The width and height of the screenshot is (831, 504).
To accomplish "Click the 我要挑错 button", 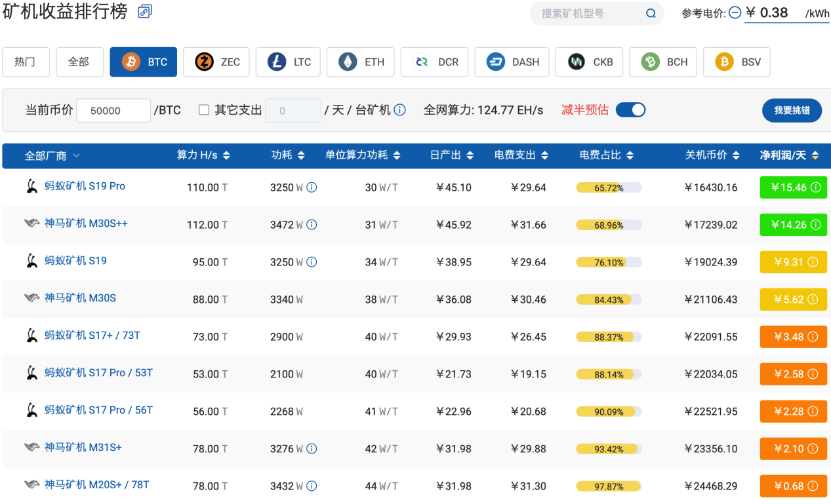I will pyautogui.click(x=792, y=111).
